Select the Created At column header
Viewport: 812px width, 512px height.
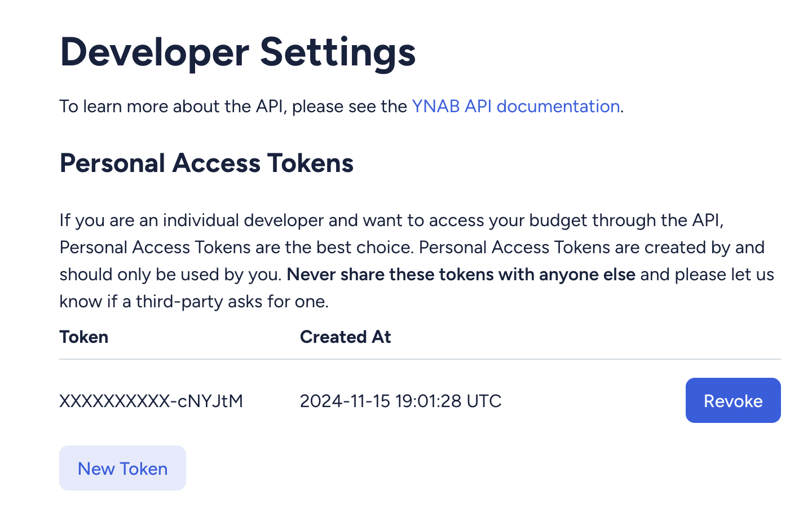(x=345, y=337)
